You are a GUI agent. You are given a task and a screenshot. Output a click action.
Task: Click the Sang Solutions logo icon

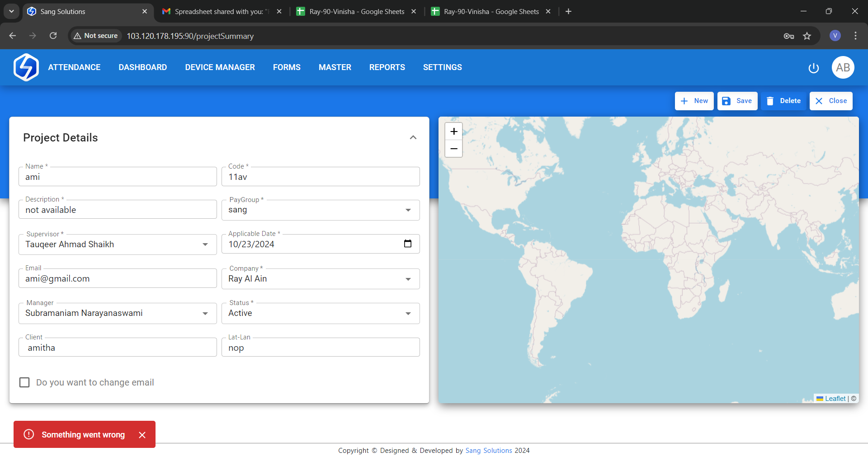pos(26,67)
